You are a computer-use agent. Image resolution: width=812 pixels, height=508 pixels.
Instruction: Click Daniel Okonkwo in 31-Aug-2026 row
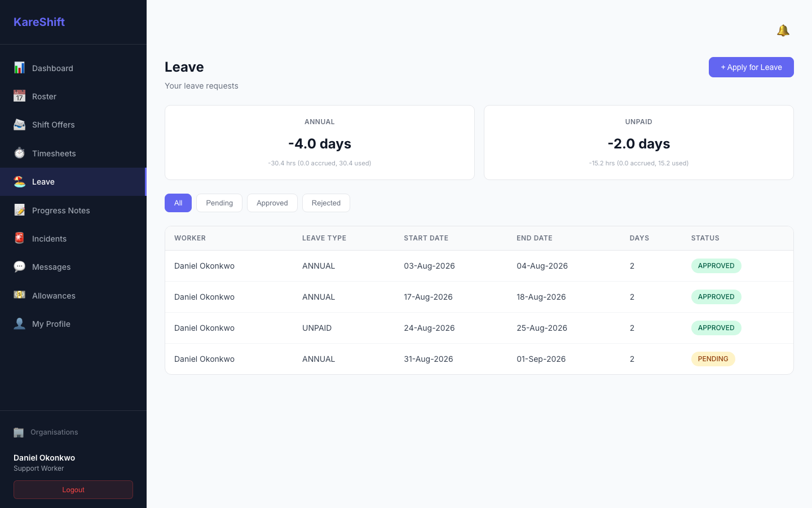pos(204,359)
